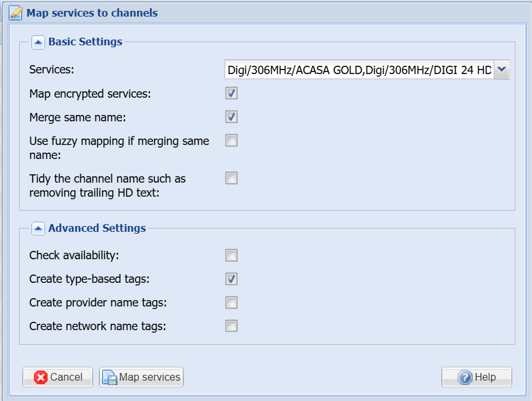Enable Create network name tags

(x=232, y=326)
